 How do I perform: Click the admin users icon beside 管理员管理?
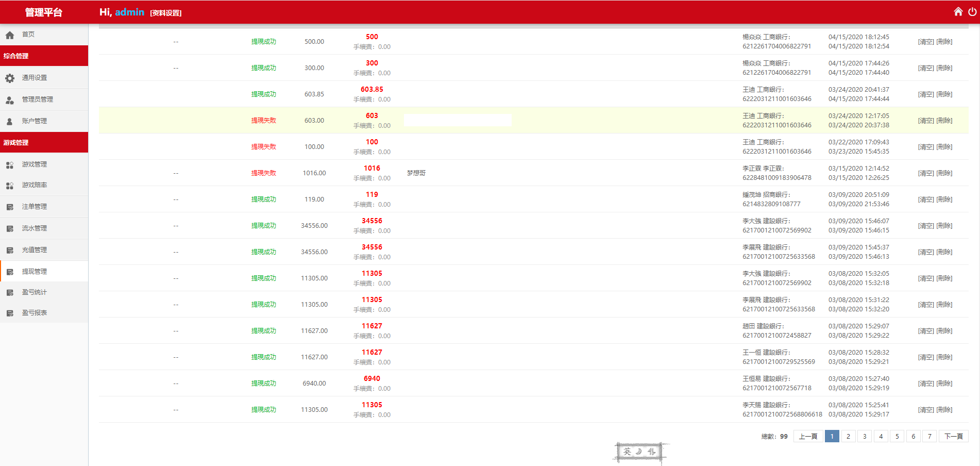click(10, 100)
